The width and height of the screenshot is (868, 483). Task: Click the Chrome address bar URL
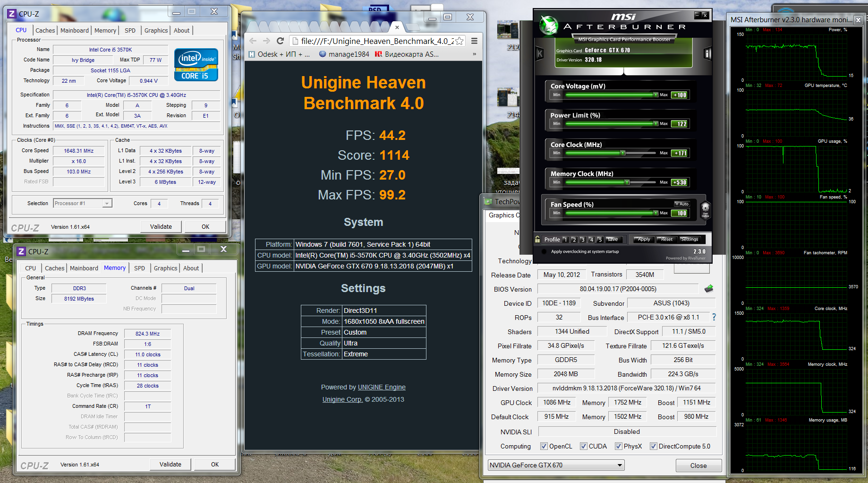[377, 41]
